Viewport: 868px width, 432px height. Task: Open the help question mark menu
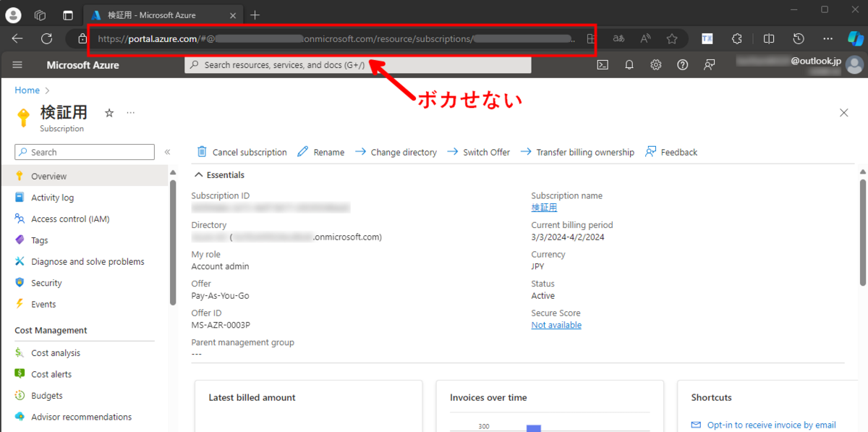(682, 65)
